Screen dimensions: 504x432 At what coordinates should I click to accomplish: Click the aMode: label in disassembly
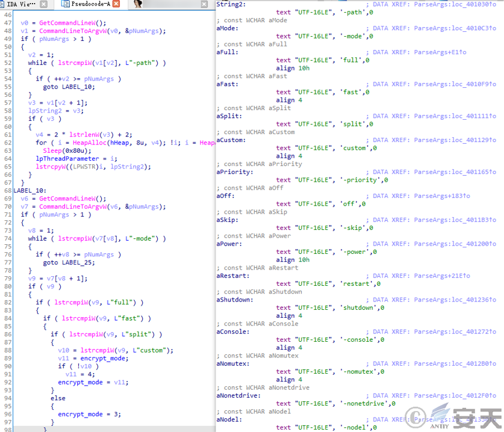point(227,28)
